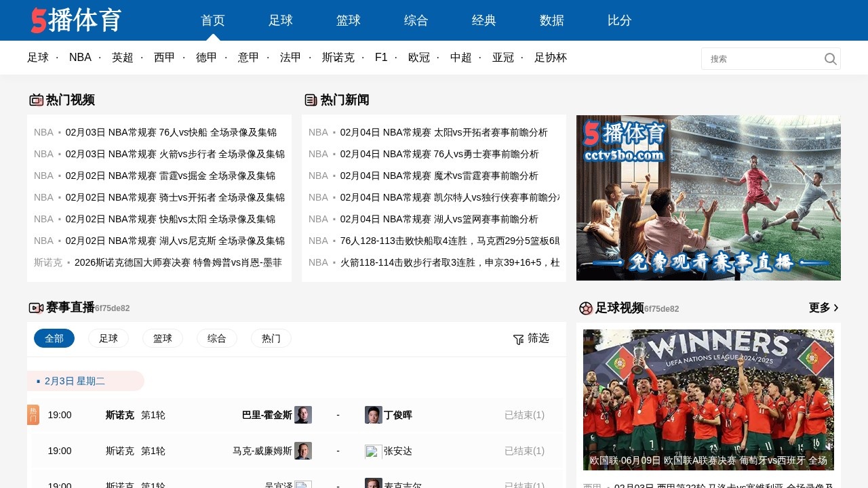Viewport: 868px width, 488px height.
Task: Click the 足球视频 soccer ball icon
Action: [585, 308]
